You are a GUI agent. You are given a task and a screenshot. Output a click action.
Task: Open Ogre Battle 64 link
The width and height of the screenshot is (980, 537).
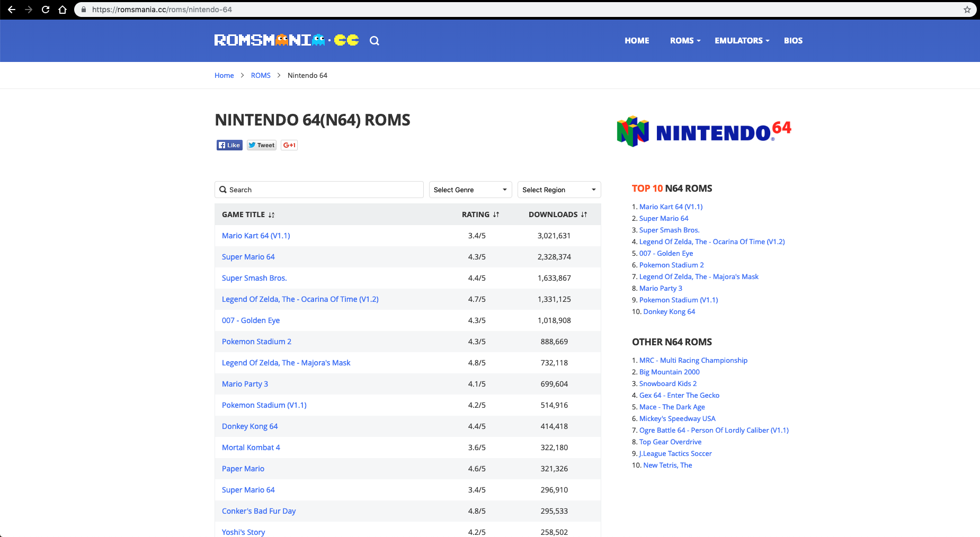714,430
